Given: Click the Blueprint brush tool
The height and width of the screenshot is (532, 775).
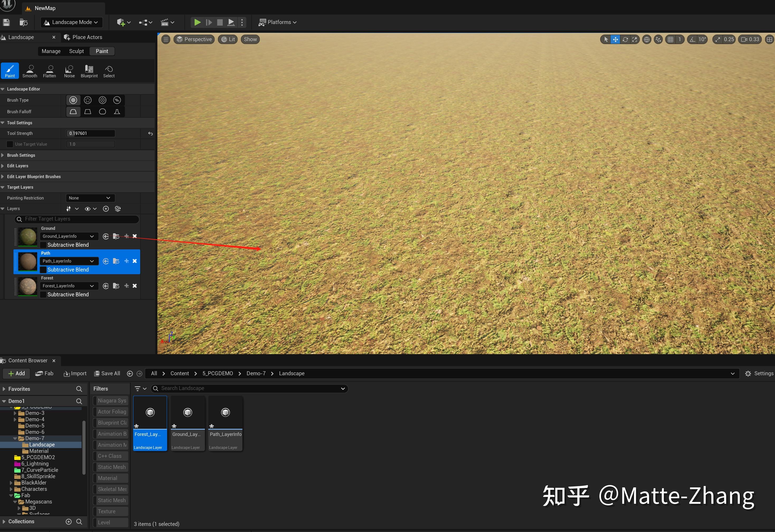Looking at the screenshot, I should coord(89,71).
